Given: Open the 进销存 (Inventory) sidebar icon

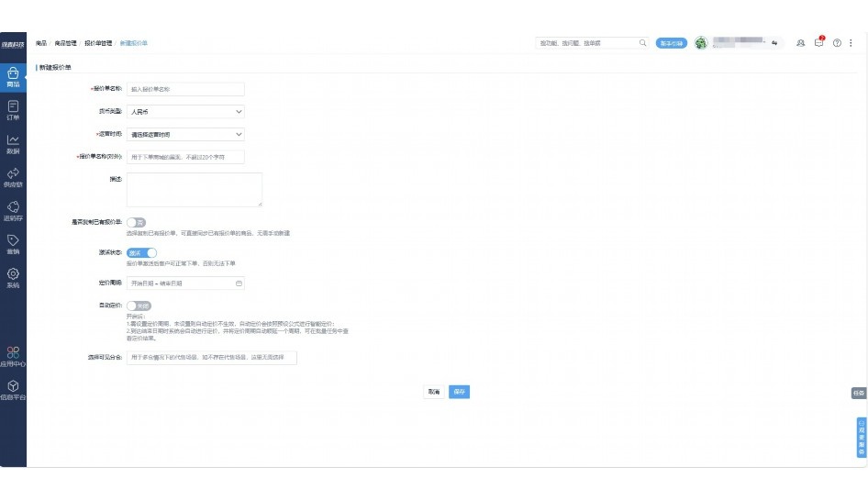Looking at the screenshot, I should 13,210.
